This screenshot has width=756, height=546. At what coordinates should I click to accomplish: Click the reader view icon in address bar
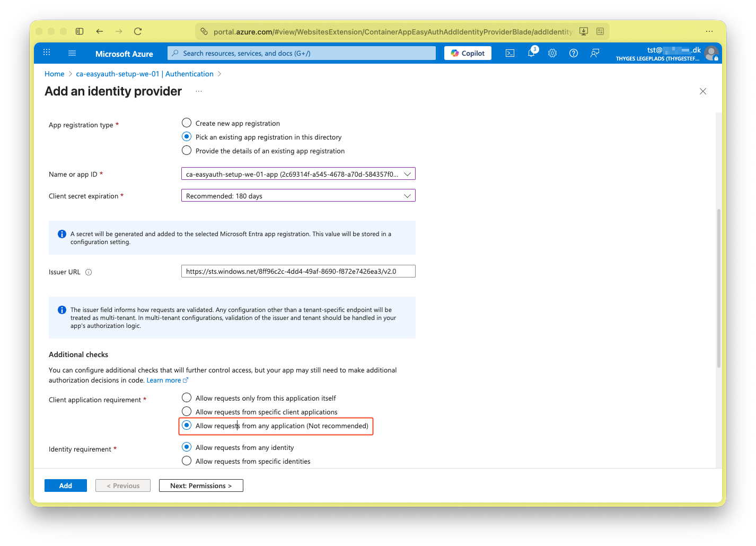click(600, 31)
